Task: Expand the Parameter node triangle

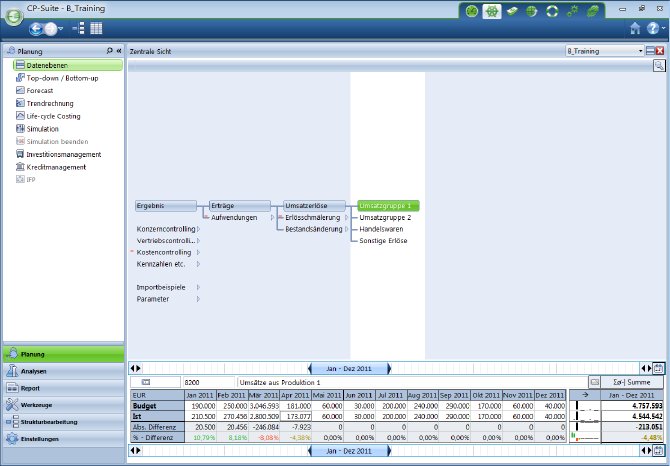Action: click(x=198, y=299)
